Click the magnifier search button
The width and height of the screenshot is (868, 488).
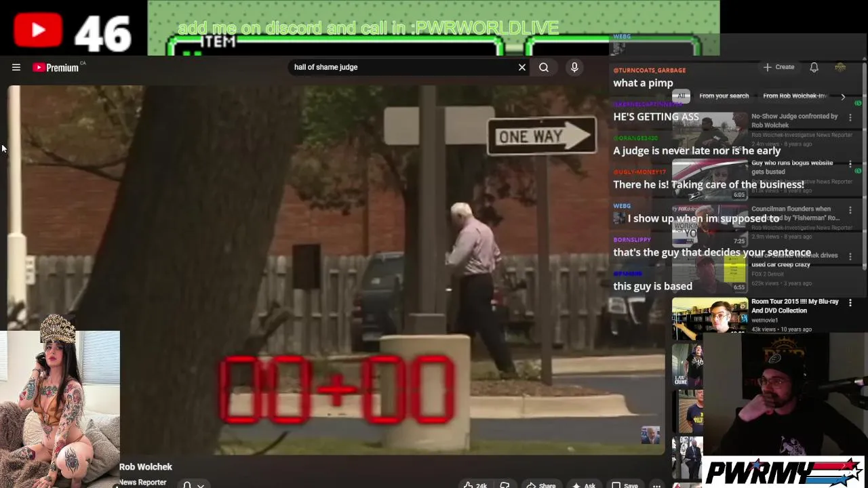(x=544, y=67)
